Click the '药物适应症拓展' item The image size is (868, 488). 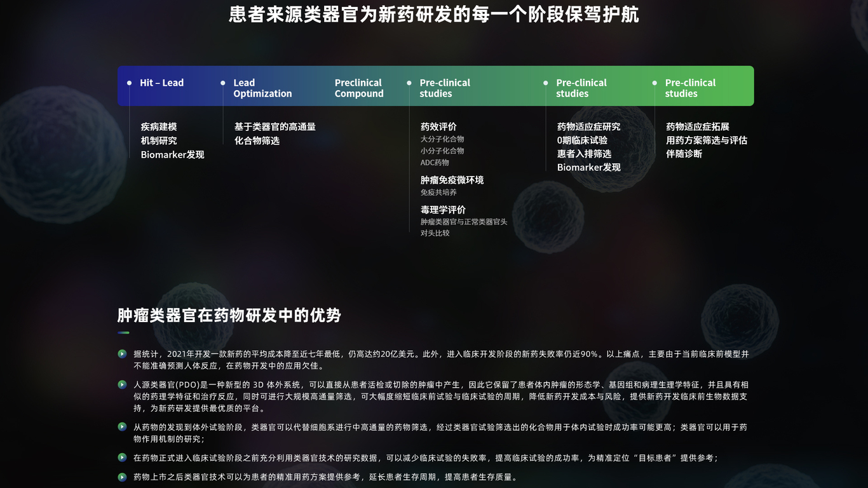coord(698,127)
